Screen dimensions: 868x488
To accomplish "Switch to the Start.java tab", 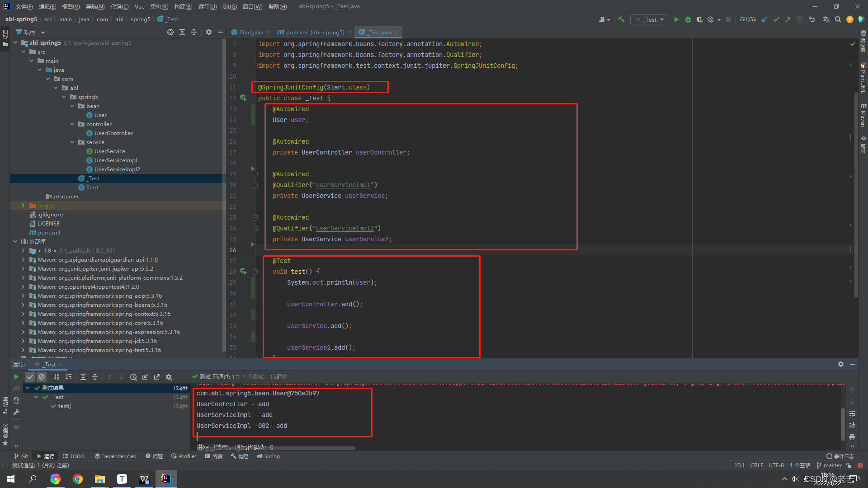I will [251, 32].
